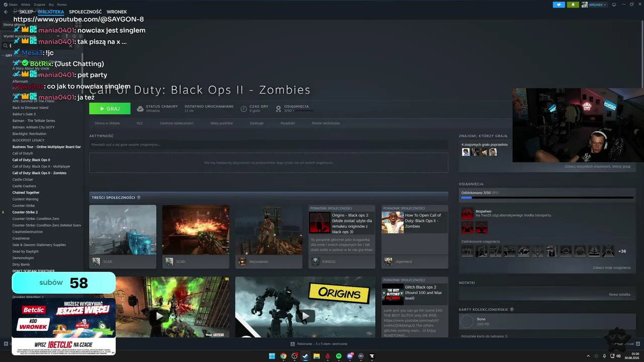The image size is (644, 362).
Task: Create a Nowa notatka
Action: pyautogui.click(x=620, y=294)
